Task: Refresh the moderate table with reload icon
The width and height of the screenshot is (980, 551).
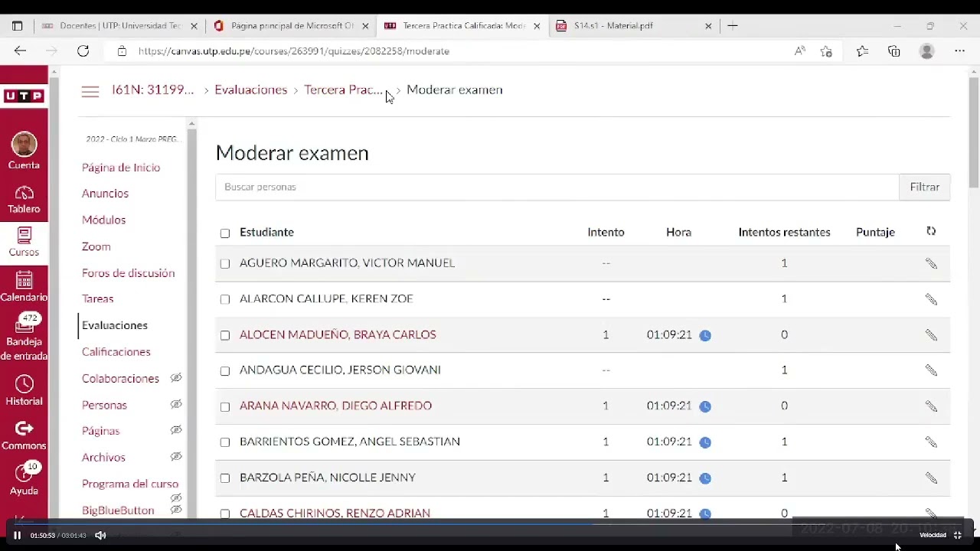Action: (x=931, y=231)
